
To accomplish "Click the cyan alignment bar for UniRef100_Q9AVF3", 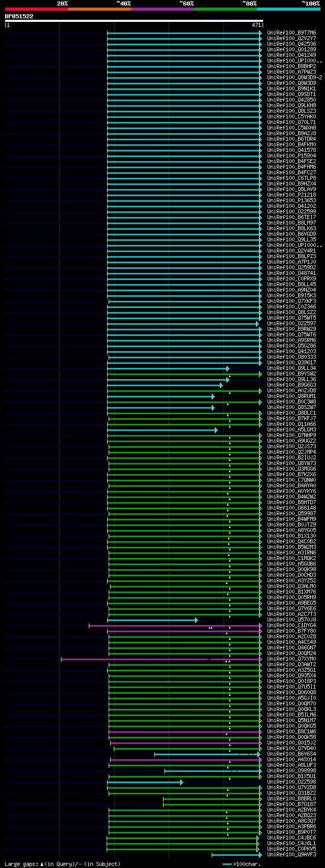I will pyautogui.click(x=237, y=855).
